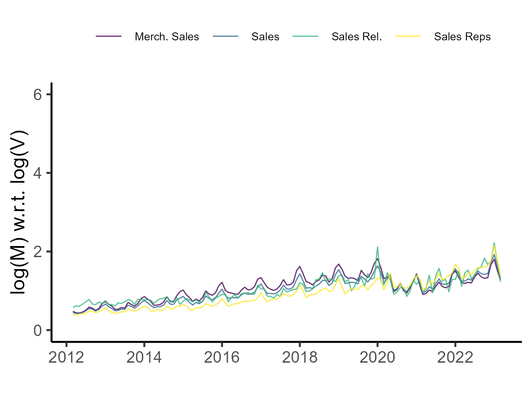
Task: Click the y-axis tick label 4
Action: [x=37, y=173]
